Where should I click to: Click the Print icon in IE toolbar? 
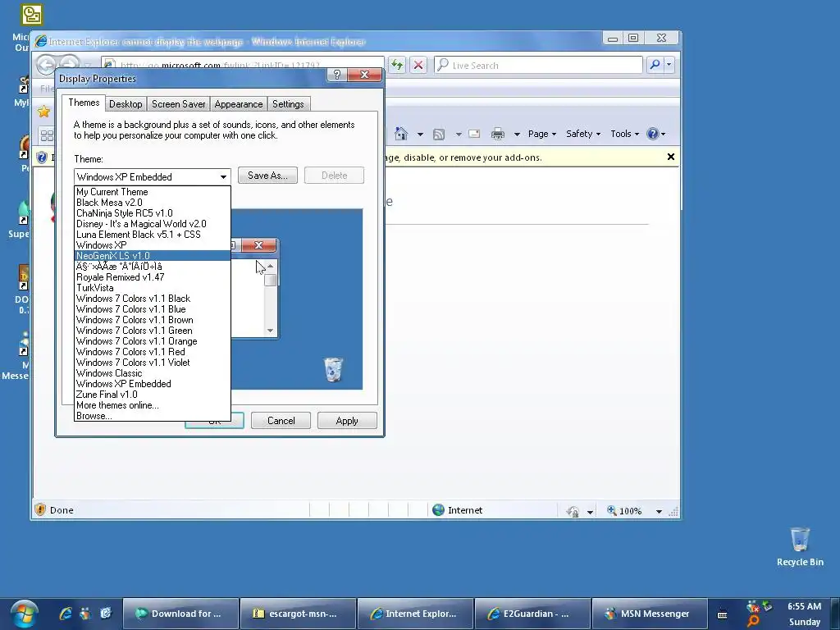pyautogui.click(x=498, y=134)
